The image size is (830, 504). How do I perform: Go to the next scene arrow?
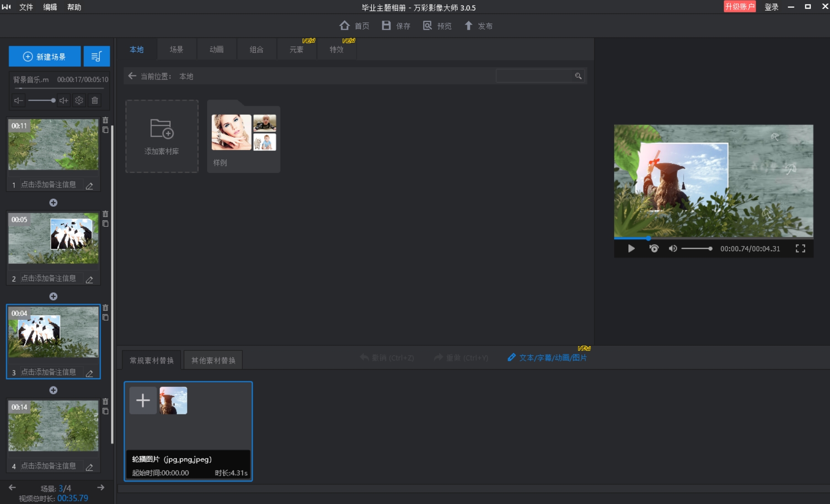click(101, 488)
